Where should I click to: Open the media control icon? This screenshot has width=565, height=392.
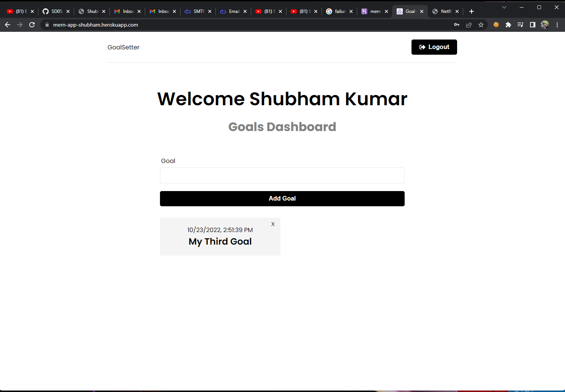pos(521,25)
